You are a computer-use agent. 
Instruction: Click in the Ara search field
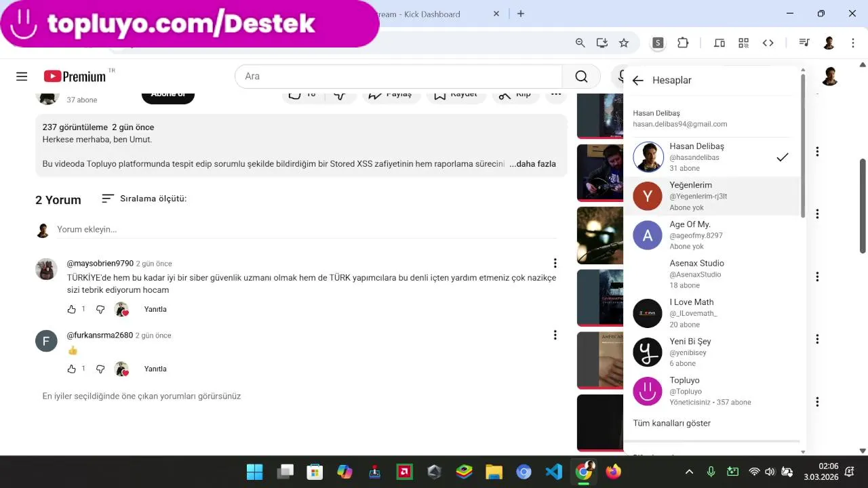click(x=399, y=77)
